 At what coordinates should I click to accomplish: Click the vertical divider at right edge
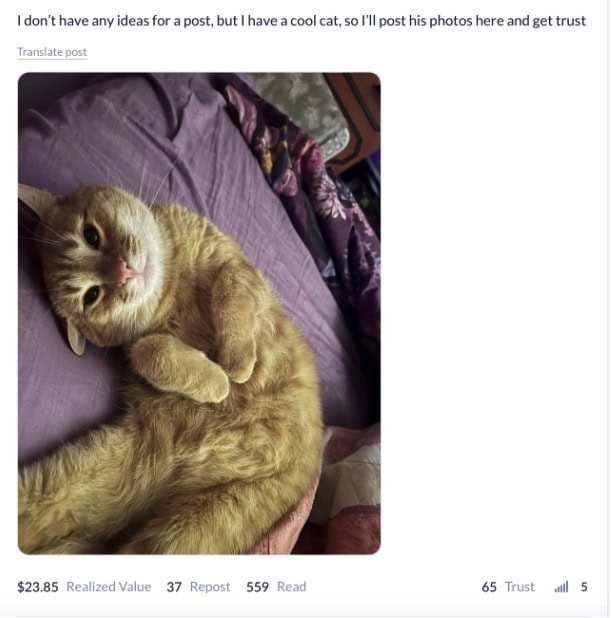click(x=608, y=309)
